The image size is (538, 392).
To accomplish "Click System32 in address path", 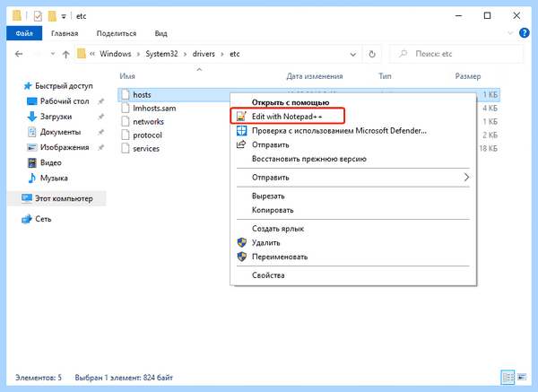I will (x=161, y=54).
